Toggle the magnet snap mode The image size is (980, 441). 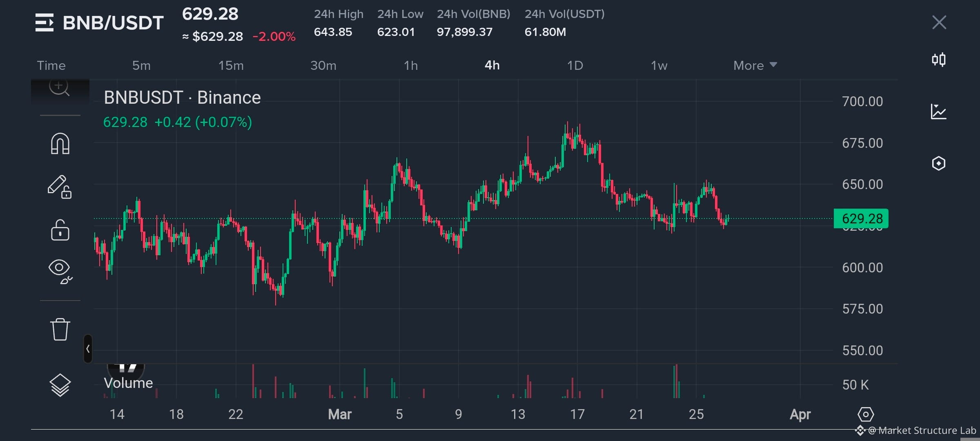[x=60, y=143]
